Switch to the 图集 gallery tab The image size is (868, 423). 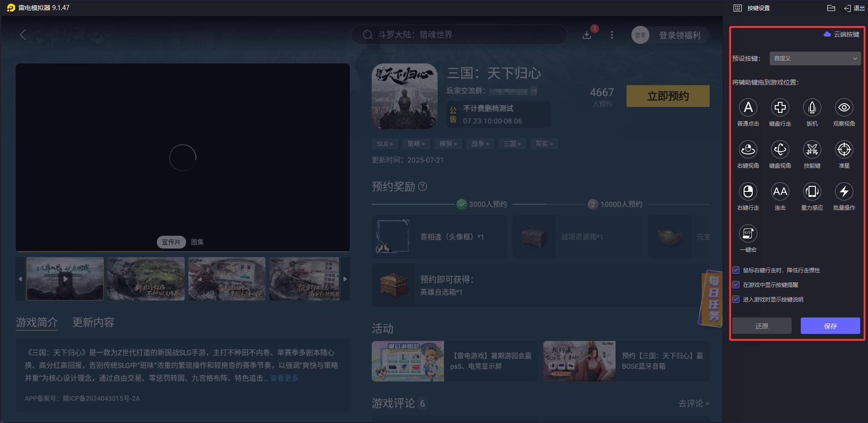tap(197, 242)
